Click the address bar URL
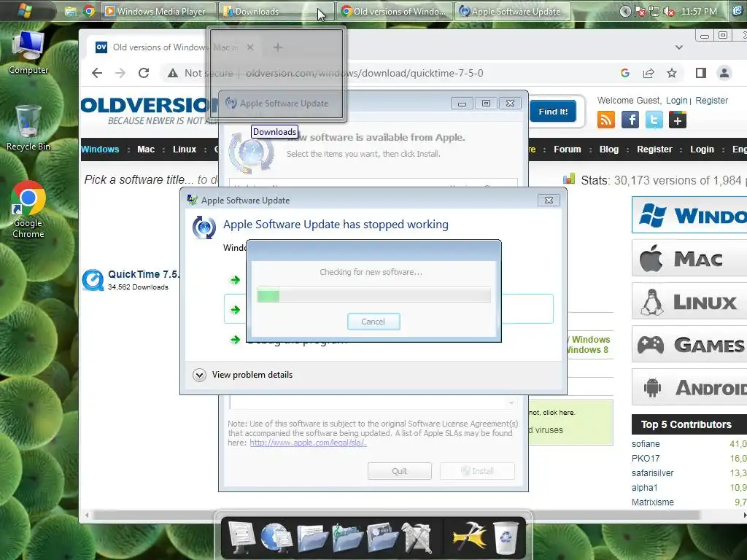747x560 pixels. 365,73
